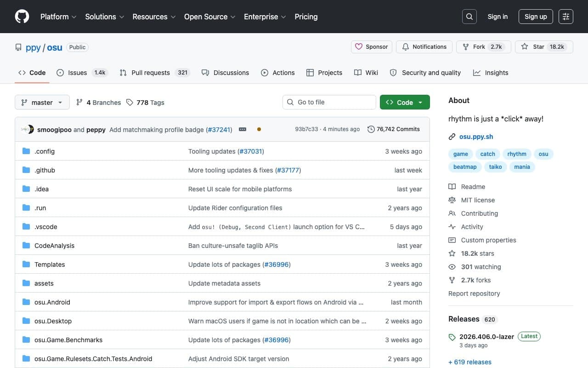The width and height of the screenshot is (588, 368).
Task: Expand the Platform menu
Action: pos(59,17)
